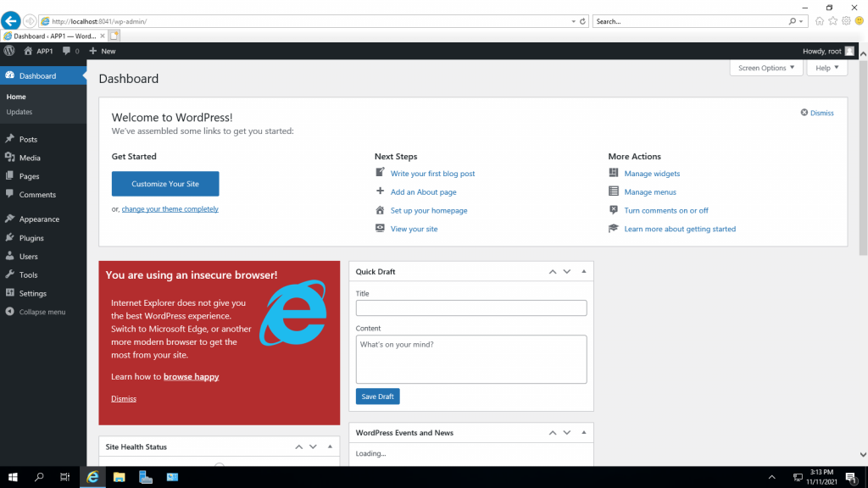868x488 pixels.
Task: Open the comments bubble in admin bar
Action: point(70,51)
